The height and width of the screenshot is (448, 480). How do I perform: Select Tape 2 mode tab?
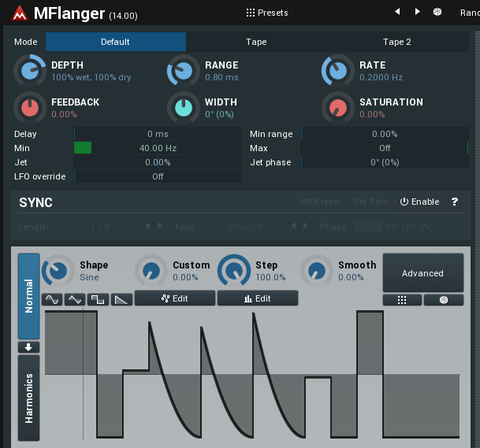pyautogui.click(x=397, y=42)
